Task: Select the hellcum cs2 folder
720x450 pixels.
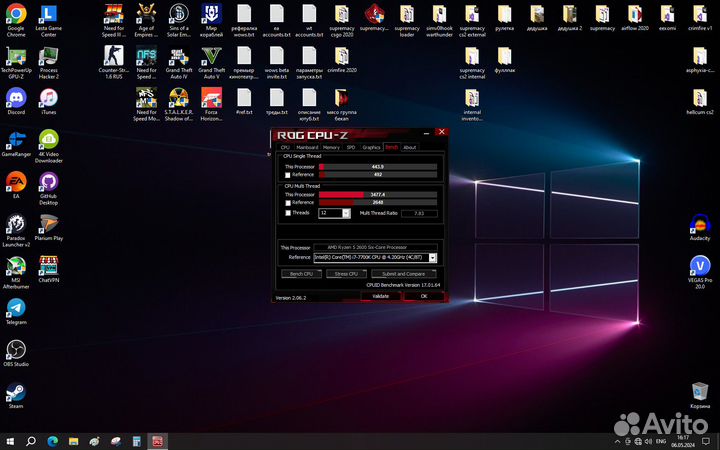Action: [700, 101]
